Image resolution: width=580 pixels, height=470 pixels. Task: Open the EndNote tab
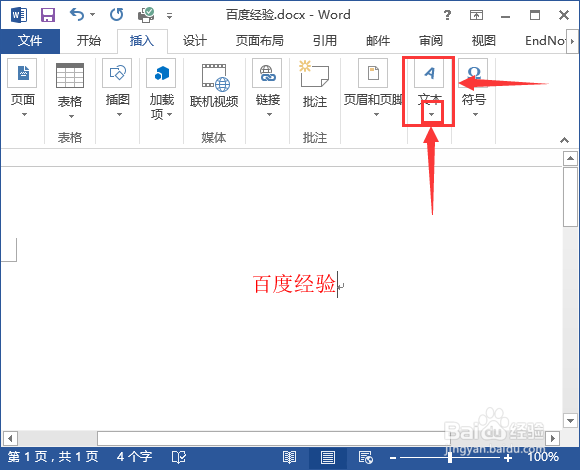click(x=545, y=41)
